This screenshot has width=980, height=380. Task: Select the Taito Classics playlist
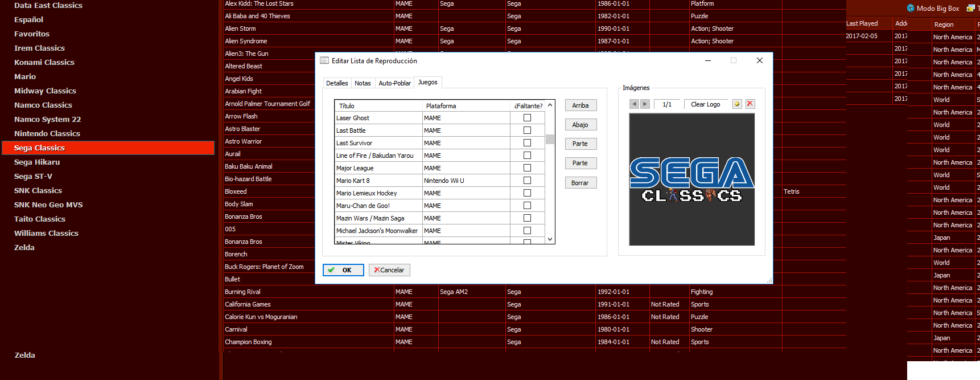click(40, 219)
